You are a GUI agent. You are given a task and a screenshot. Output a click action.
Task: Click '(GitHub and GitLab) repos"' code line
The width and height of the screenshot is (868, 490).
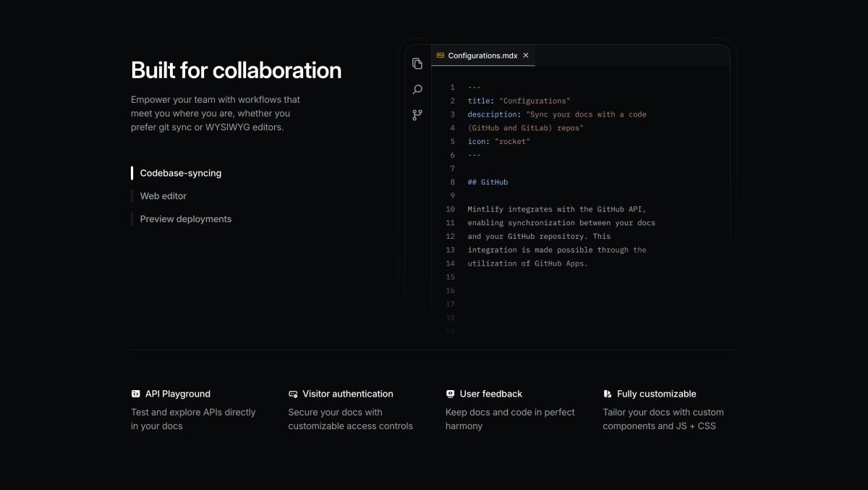point(525,128)
